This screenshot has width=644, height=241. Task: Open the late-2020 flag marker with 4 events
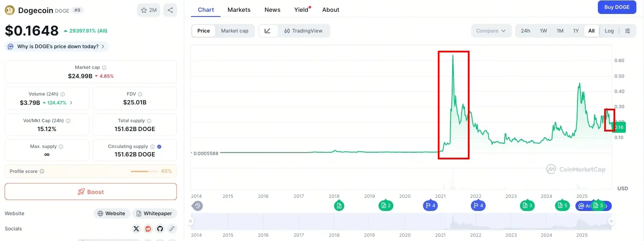click(x=431, y=206)
